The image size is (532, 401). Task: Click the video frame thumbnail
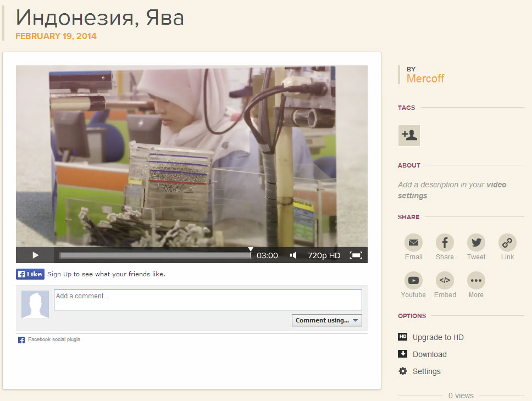pyautogui.click(x=192, y=156)
